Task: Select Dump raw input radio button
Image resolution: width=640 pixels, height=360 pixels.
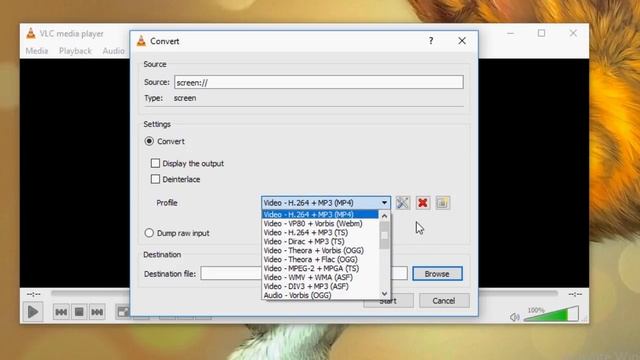Action: [149, 233]
